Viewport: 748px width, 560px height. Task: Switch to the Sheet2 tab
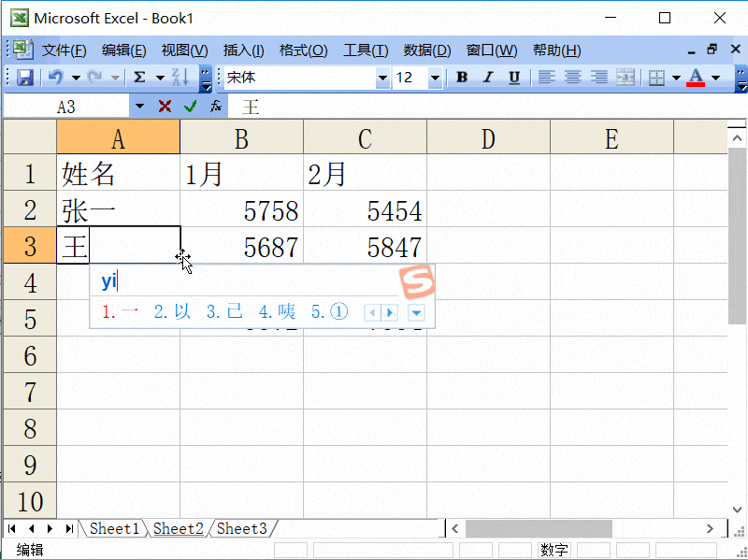pos(177,528)
